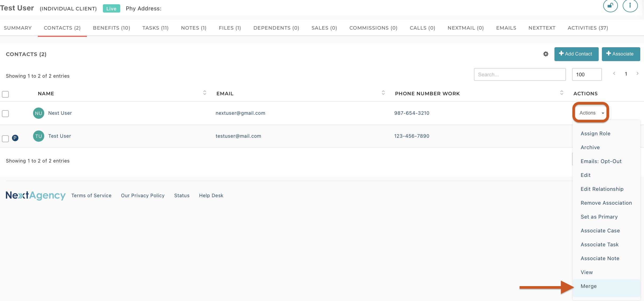Toggle the select-all contacts checkbox

[x=5, y=94]
